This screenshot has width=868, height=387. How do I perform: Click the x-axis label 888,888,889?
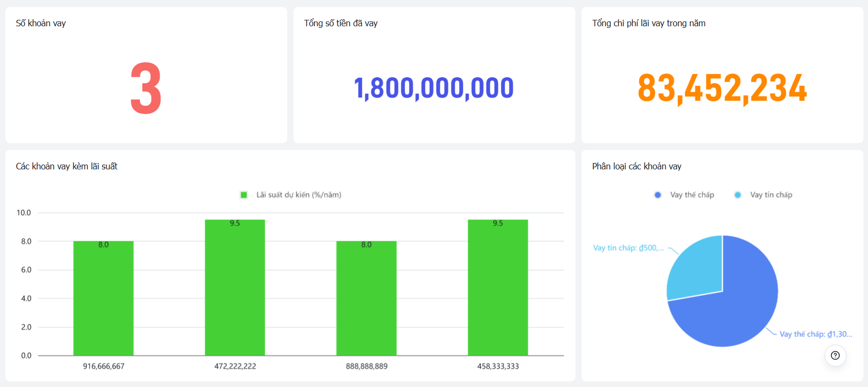coord(366,367)
